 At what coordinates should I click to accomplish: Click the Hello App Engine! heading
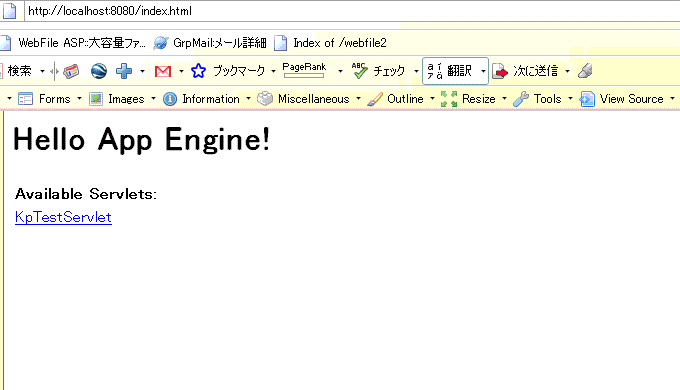[x=142, y=139]
